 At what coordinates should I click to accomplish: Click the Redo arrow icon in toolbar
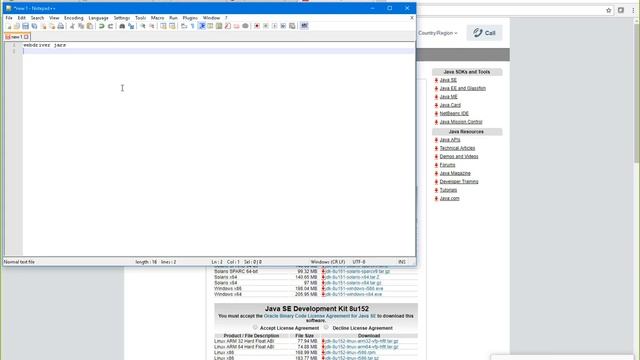tap(110, 26)
